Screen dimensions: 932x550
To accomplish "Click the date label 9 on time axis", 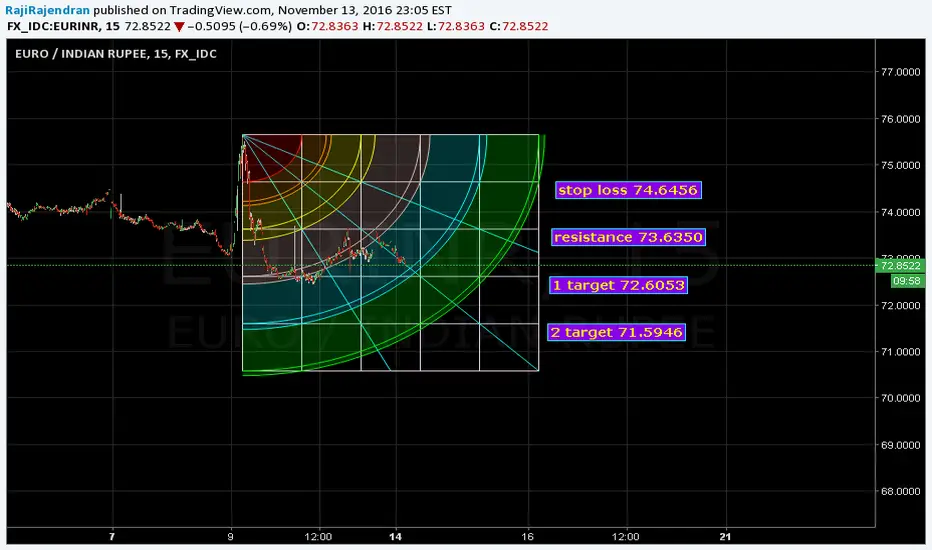I will [x=231, y=537].
